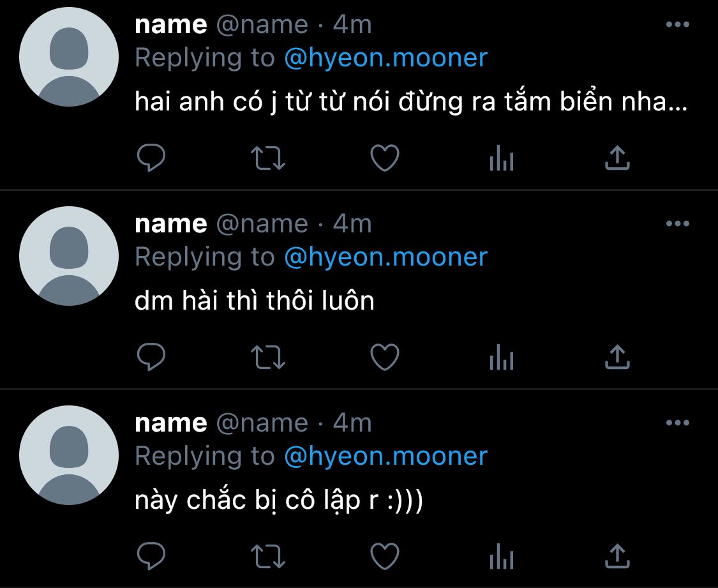The height and width of the screenshot is (588, 718).
Task: Like the 'này chắc bị cô lập' tweet
Action: (385, 556)
